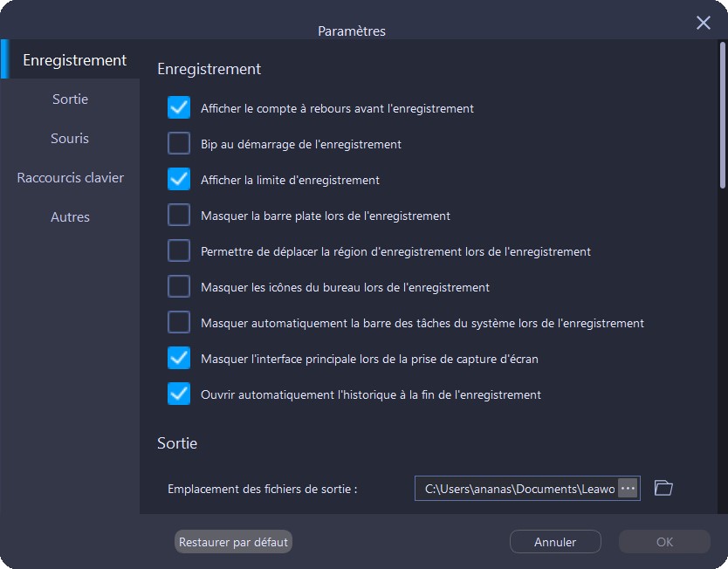
Task: Tick Masquer les icônes du bureau
Action: 179,287
